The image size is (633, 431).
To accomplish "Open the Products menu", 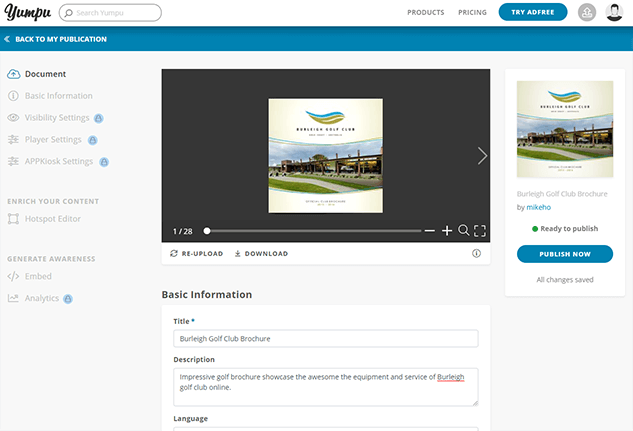I will 425,13.
